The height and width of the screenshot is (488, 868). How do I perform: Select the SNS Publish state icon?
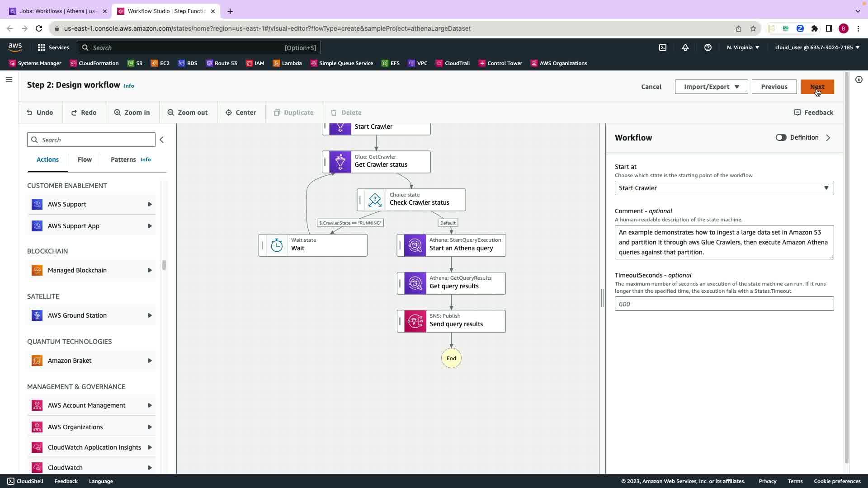click(415, 321)
